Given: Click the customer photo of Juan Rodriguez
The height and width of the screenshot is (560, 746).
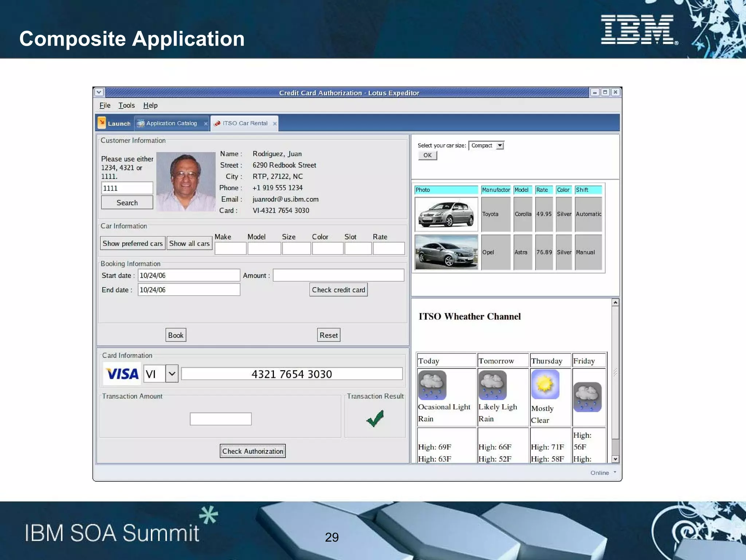Looking at the screenshot, I should [186, 182].
